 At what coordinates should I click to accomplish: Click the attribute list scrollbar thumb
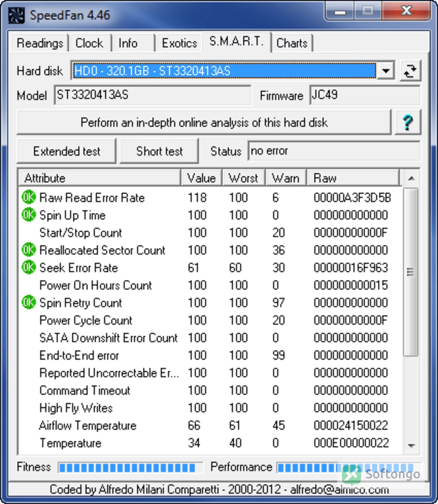click(x=411, y=272)
